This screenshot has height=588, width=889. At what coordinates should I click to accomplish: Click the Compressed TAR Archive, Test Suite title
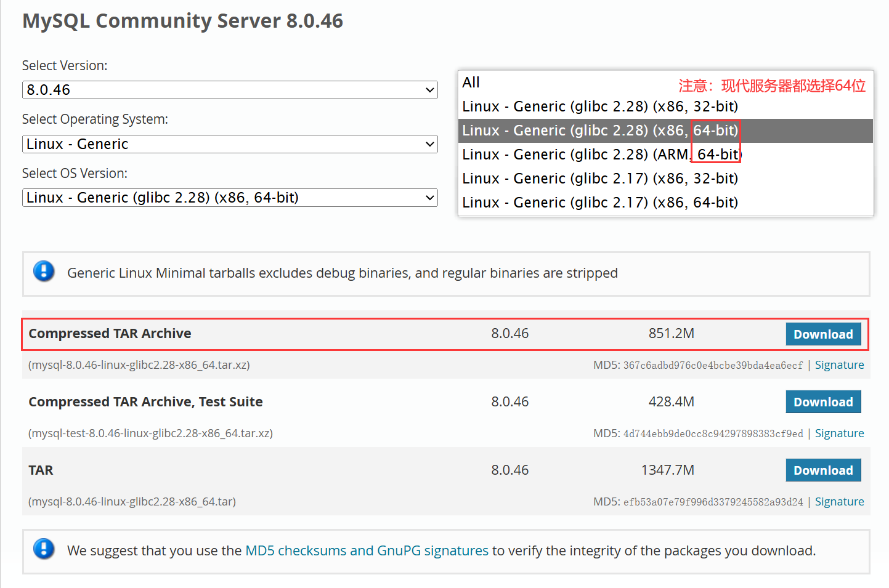tap(145, 402)
